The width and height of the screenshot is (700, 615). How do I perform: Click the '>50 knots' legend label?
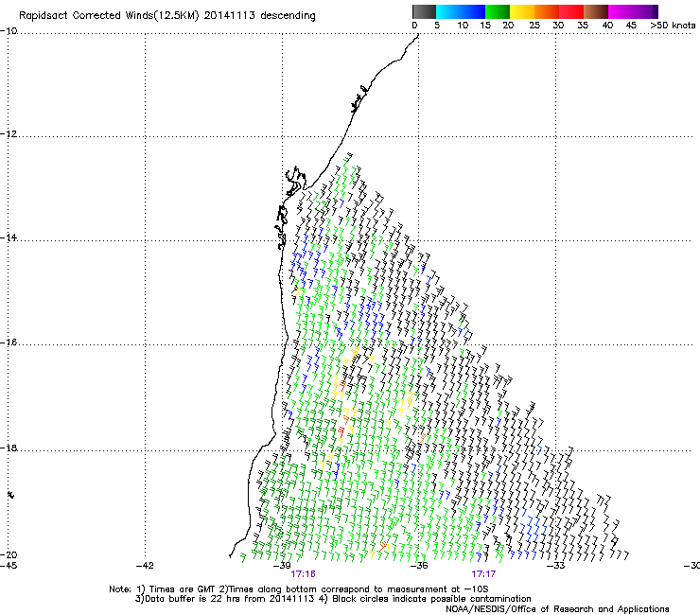coord(673,26)
